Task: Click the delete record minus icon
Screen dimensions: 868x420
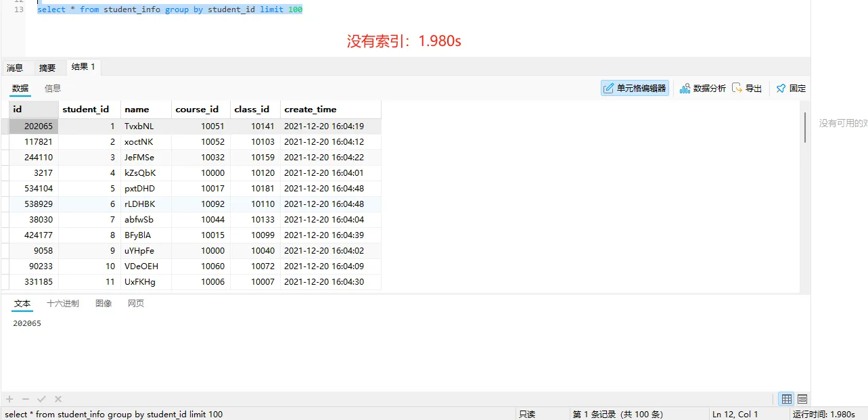Action: 26,399
